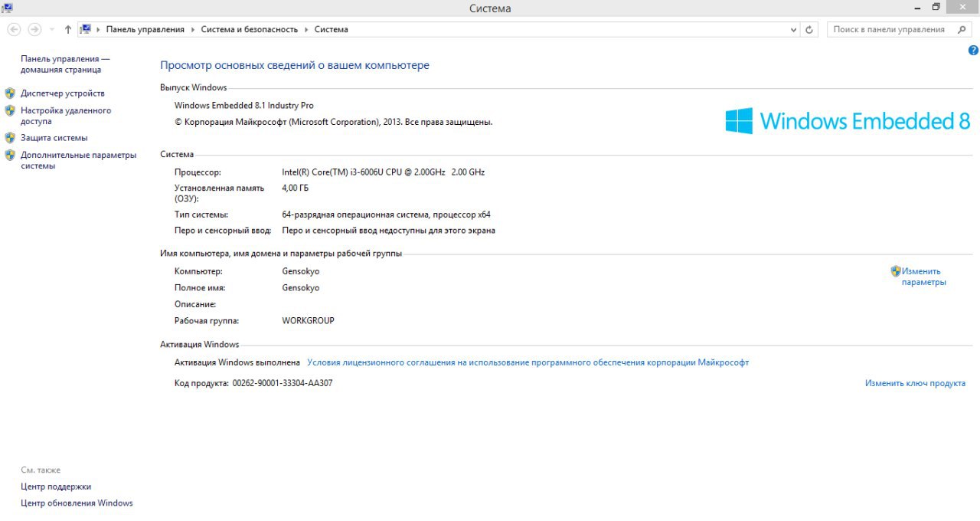Click the computer icon in the address bar

click(x=86, y=29)
